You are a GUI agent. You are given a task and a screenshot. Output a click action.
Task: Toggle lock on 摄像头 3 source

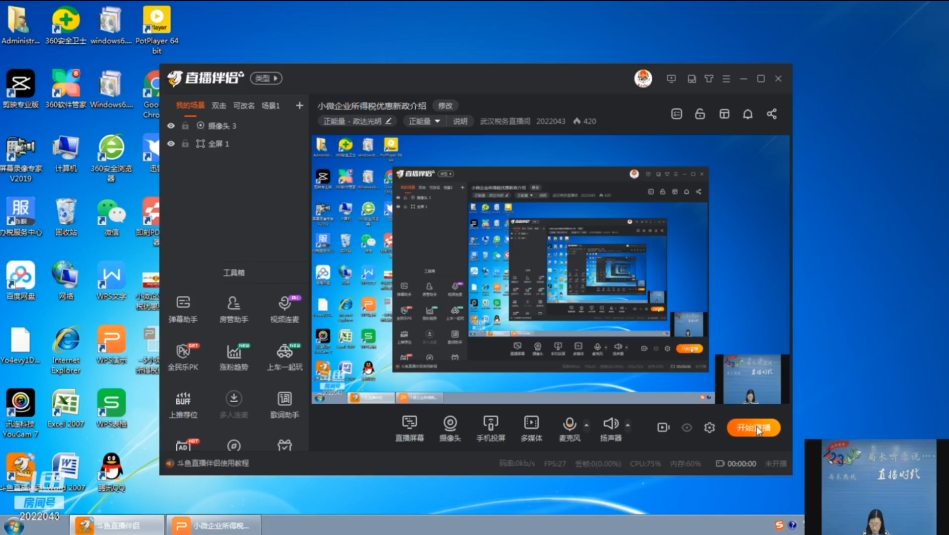185,126
